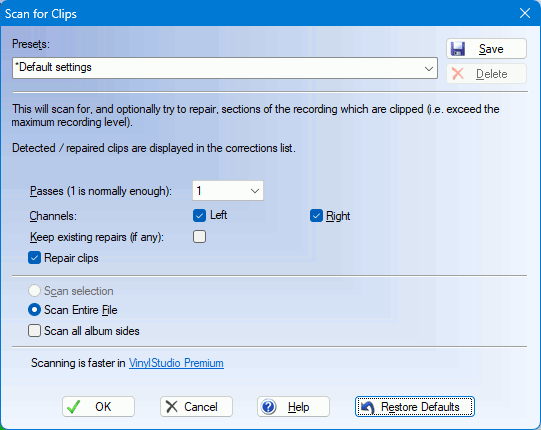Select the Scan Entire File radio button
Screen dimensions: 541x430
[35, 310]
